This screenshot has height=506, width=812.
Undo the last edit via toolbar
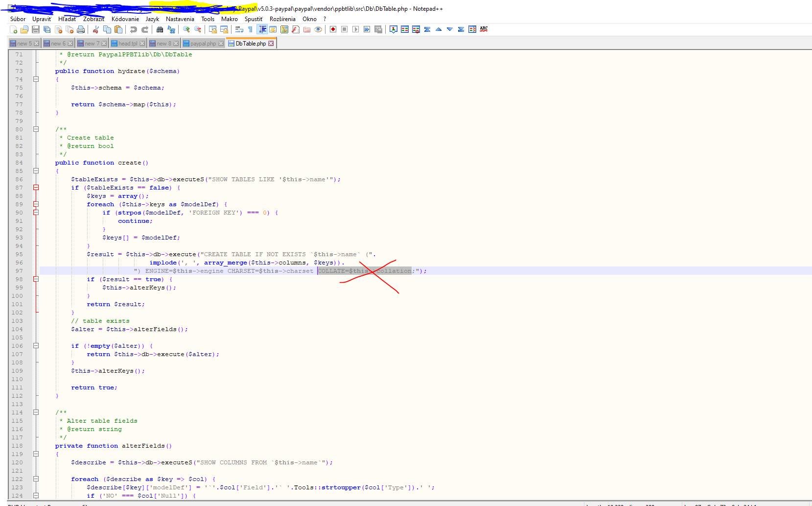(x=134, y=29)
